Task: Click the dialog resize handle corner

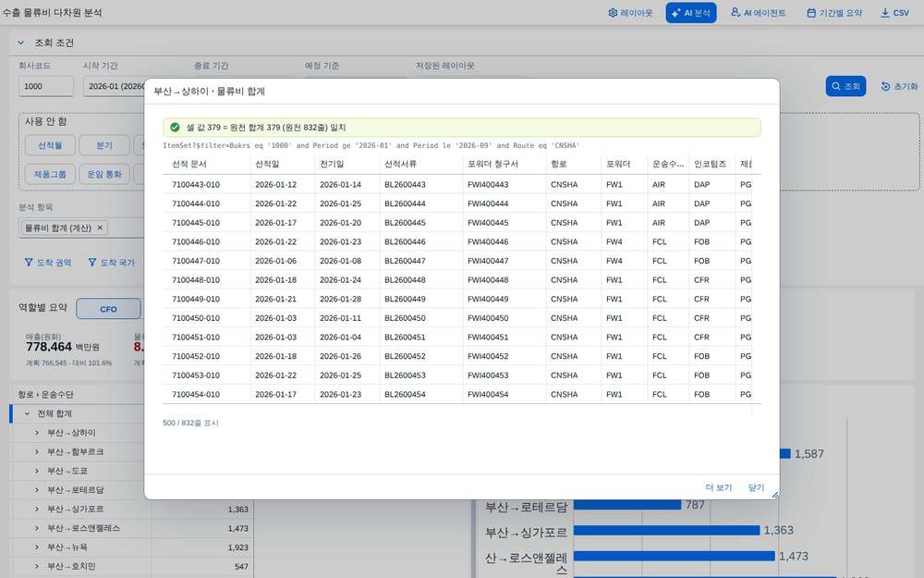Action: 775,495
